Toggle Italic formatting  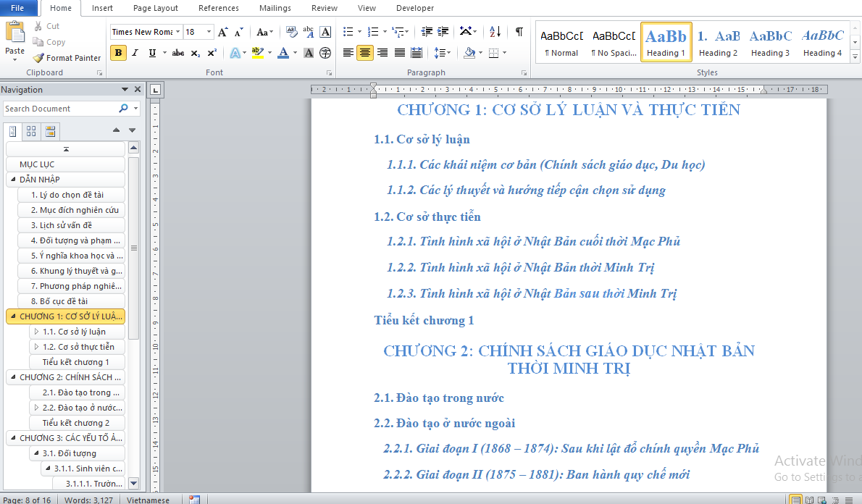tap(135, 53)
